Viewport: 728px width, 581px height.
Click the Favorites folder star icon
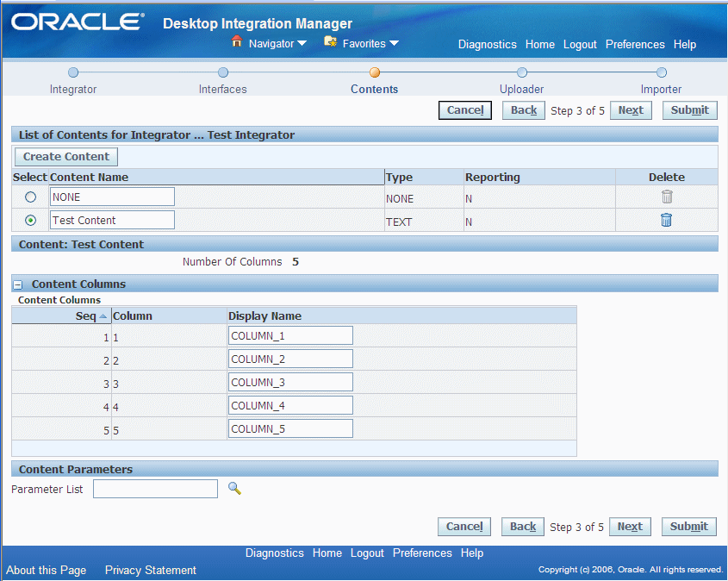(x=331, y=41)
